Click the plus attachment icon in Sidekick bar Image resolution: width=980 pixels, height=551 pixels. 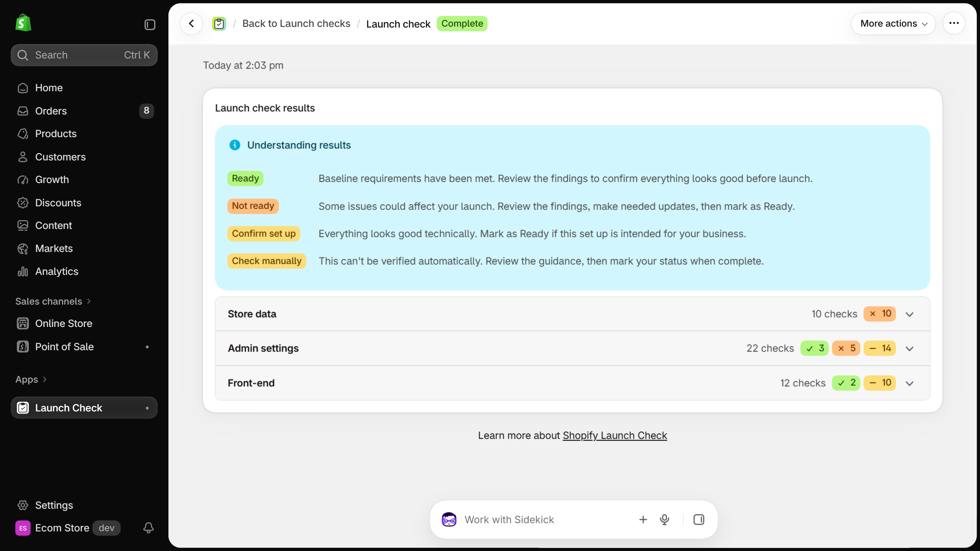coord(643,519)
